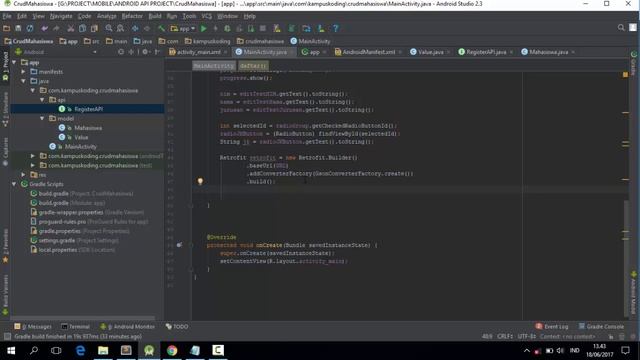The height and width of the screenshot is (360, 640).
Task: Expand the manifests folder
Action: (x=24, y=72)
